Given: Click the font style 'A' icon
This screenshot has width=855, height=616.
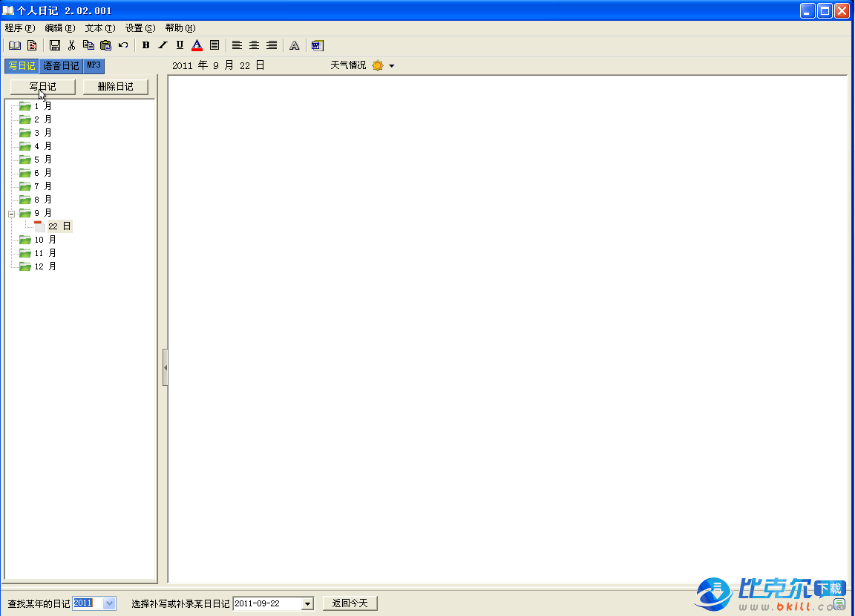Looking at the screenshot, I should click(x=295, y=45).
